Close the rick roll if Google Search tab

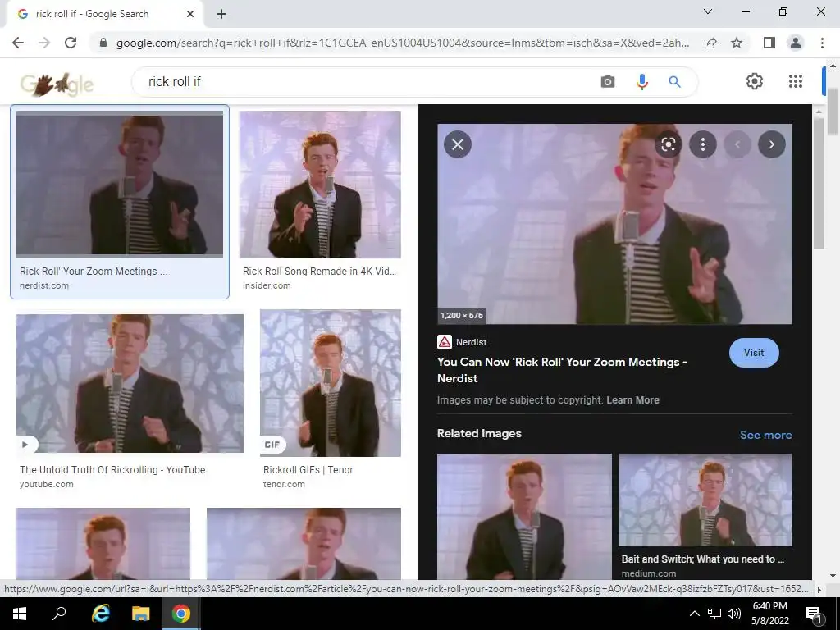190,15
